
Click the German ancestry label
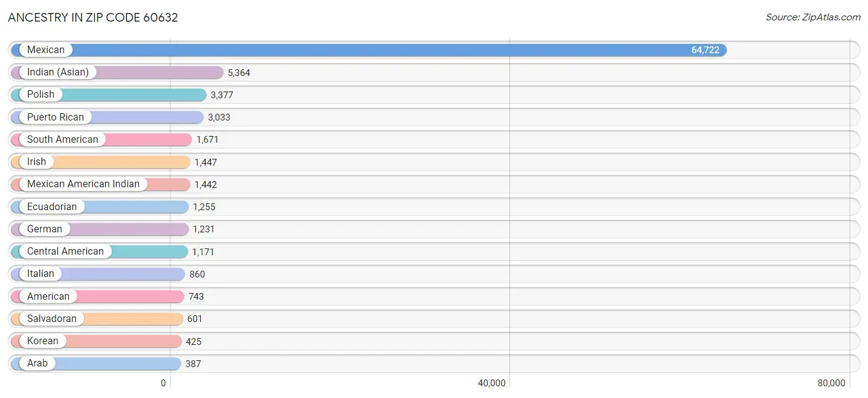tap(44, 229)
